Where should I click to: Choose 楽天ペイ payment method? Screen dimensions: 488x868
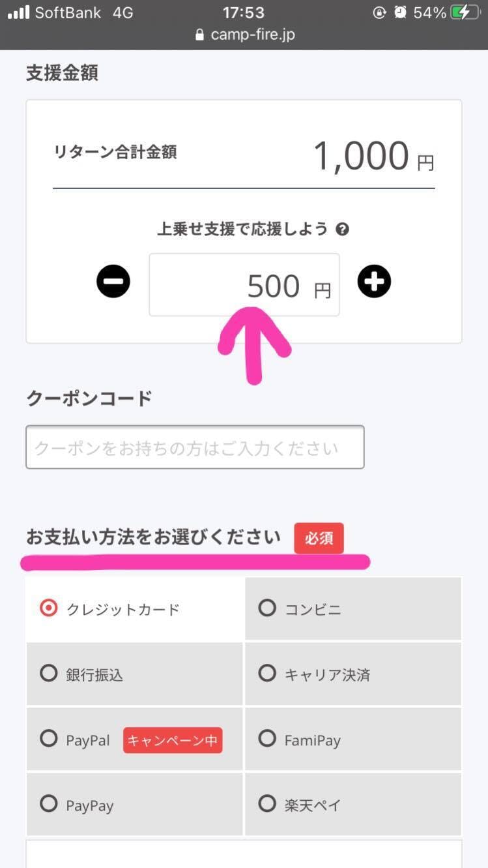(267, 805)
